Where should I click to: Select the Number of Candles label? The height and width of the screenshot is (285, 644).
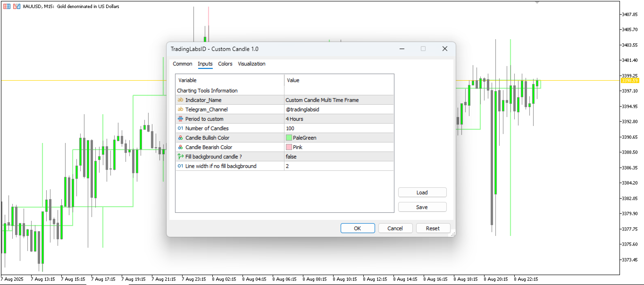(x=207, y=128)
